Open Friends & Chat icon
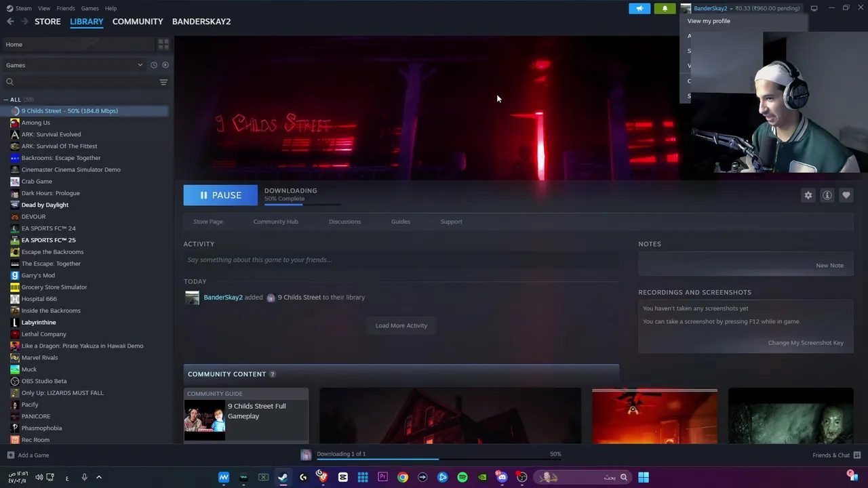The width and height of the screenshot is (868, 488). (x=857, y=455)
